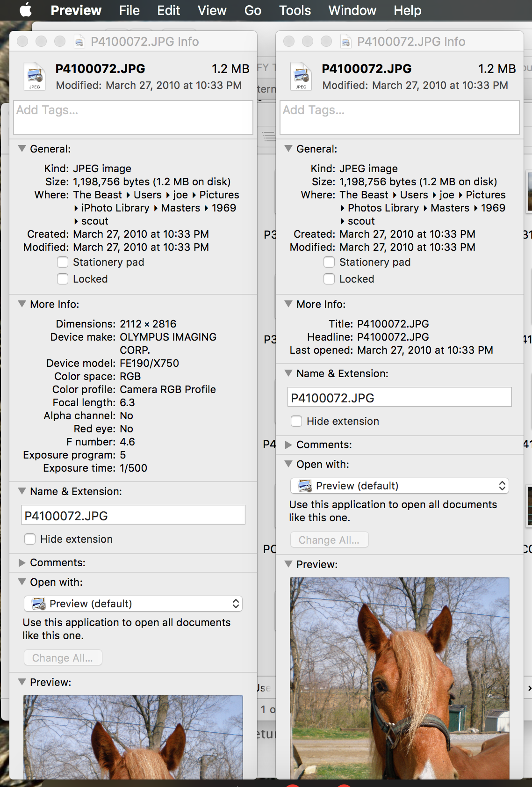Click Focal length value '6.3'
This screenshot has height=787, width=532.
pos(128,402)
